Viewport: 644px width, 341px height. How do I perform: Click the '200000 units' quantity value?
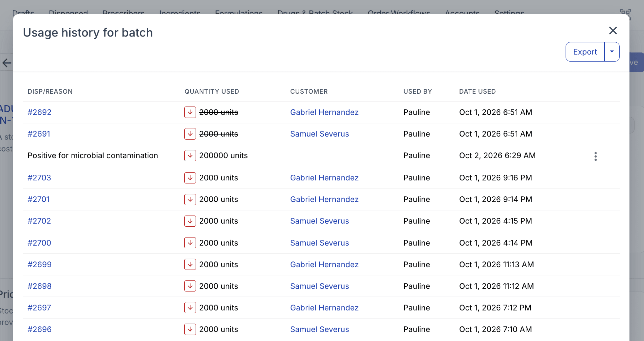pyautogui.click(x=223, y=155)
